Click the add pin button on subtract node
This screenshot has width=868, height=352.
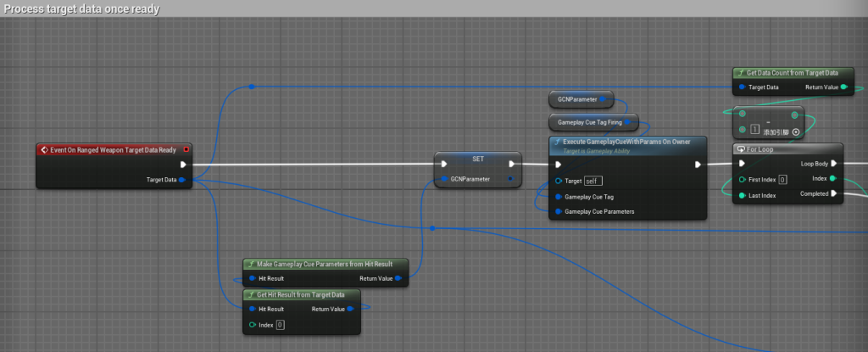click(794, 131)
